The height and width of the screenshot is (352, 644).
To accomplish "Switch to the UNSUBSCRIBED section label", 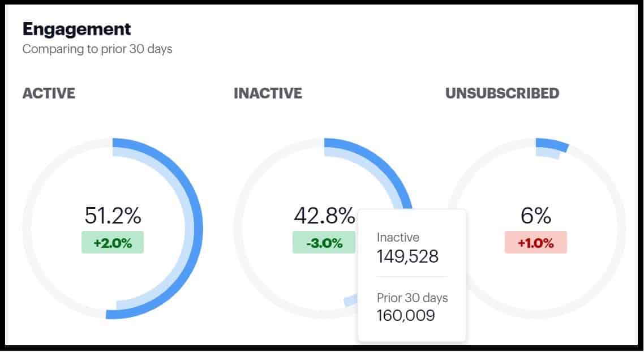I will 502,93.
